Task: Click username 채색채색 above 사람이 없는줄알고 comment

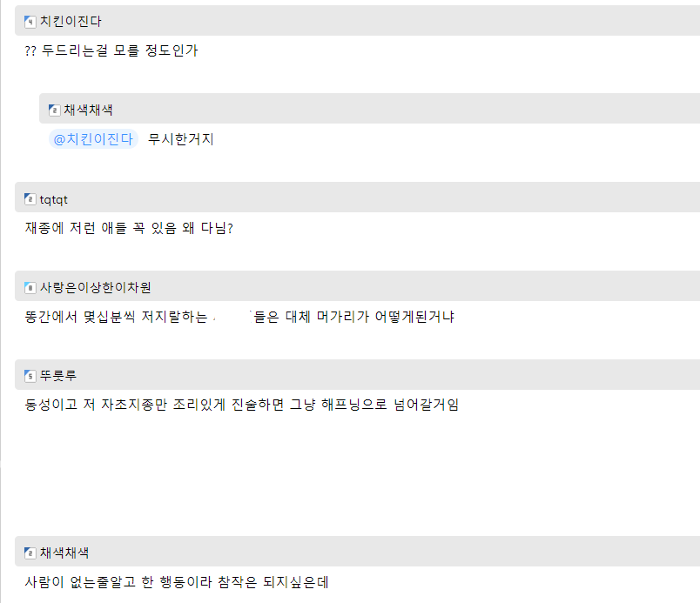Action: 64,553
